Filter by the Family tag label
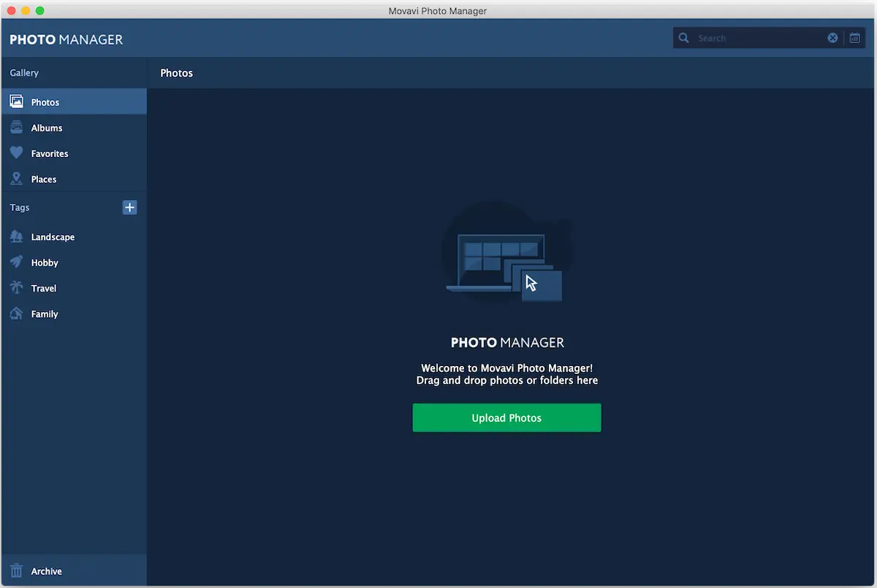The height and width of the screenshot is (588, 877). (45, 313)
